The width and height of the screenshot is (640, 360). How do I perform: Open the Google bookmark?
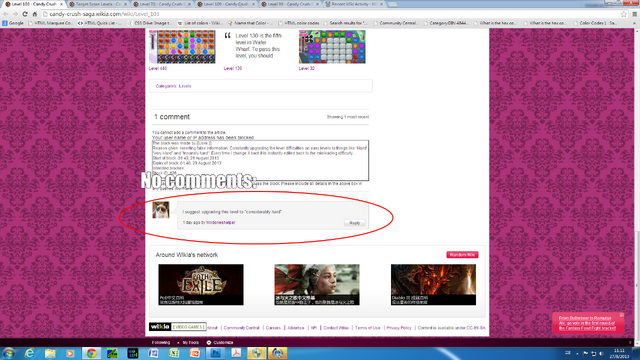[x=13, y=23]
